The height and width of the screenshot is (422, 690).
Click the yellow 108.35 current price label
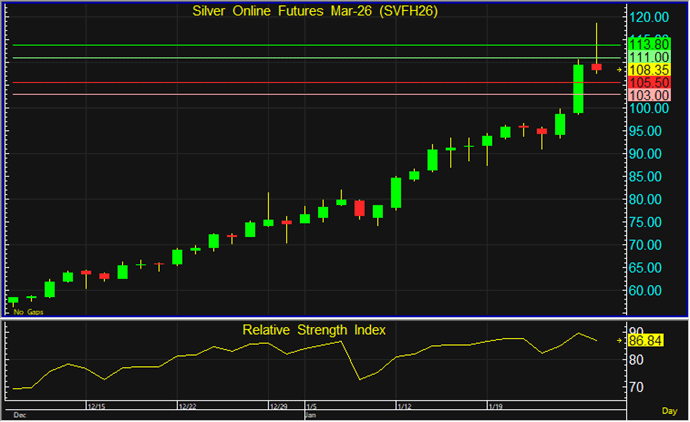click(x=649, y=70)
